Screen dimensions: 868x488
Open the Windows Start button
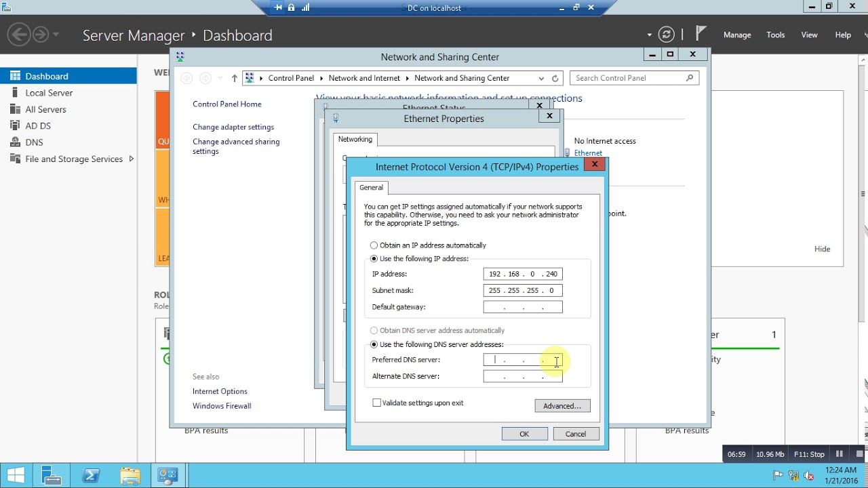[16, 476]
